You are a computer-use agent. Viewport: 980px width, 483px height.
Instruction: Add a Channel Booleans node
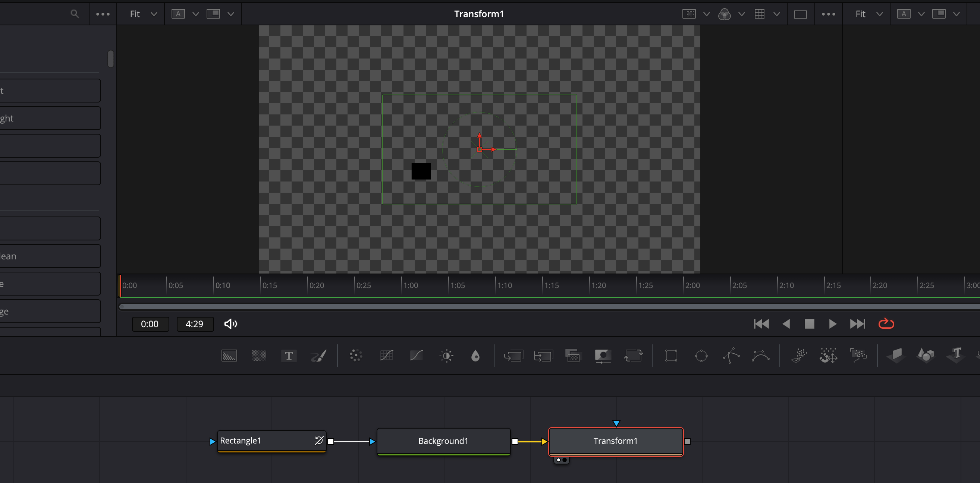tap(543, 356)
